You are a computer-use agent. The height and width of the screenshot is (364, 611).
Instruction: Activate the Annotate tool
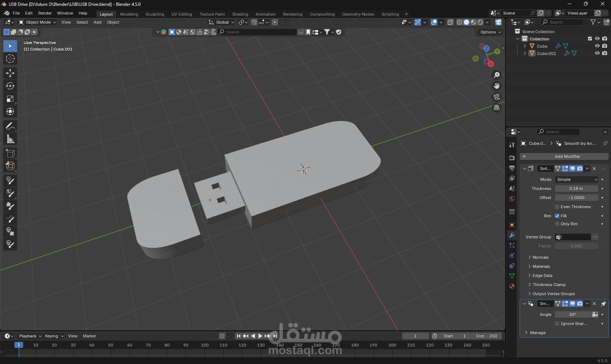(10, 126)
